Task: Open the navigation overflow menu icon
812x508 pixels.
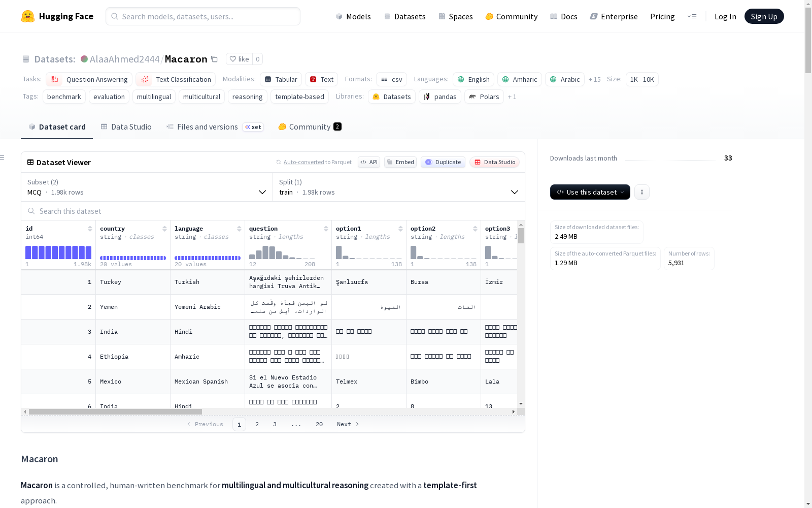Action: point(692,16)
